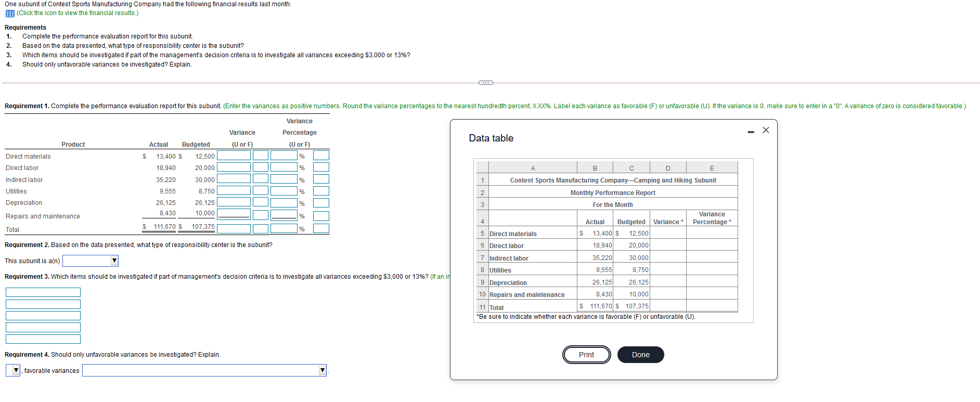980x402 pixels.
Task: Click the Done button
Action: (x=640, y=355)
